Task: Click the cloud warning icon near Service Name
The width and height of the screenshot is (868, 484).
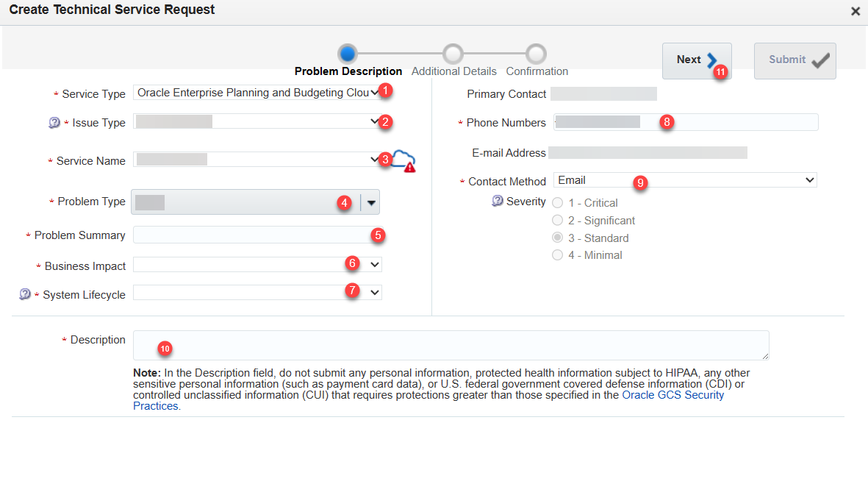Action: tap(404, 160)
